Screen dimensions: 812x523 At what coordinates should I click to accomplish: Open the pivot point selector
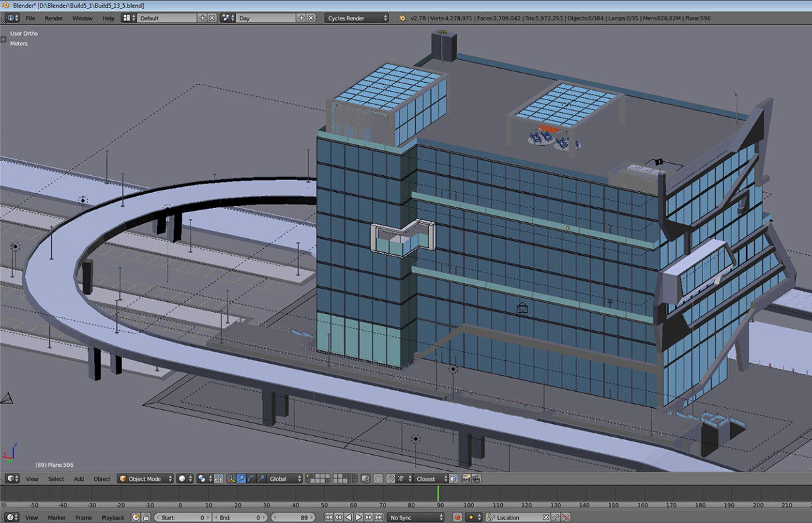[x=205, y=478]
